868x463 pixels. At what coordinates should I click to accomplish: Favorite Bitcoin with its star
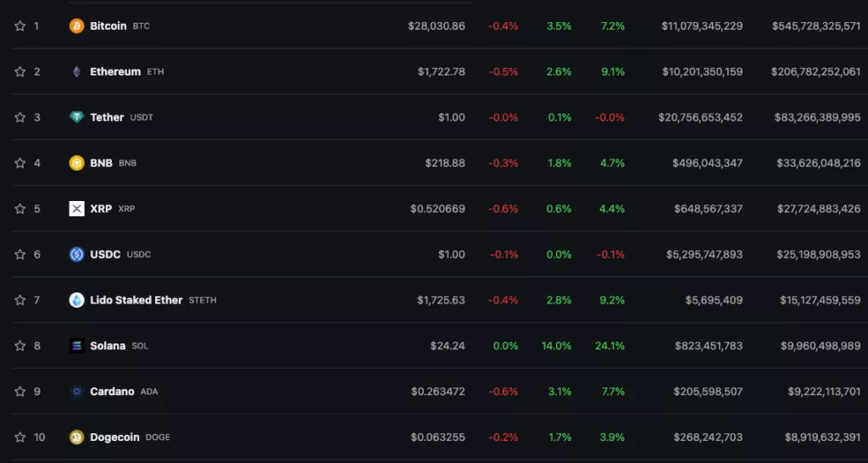tap(20, 26)
